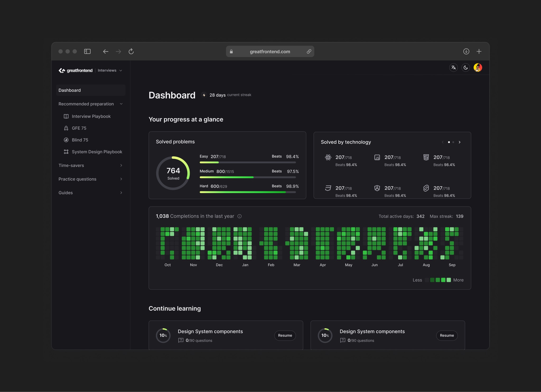Click the Sep month label
This screenshot has height=392, width=541.
click(x=452, y=265)
